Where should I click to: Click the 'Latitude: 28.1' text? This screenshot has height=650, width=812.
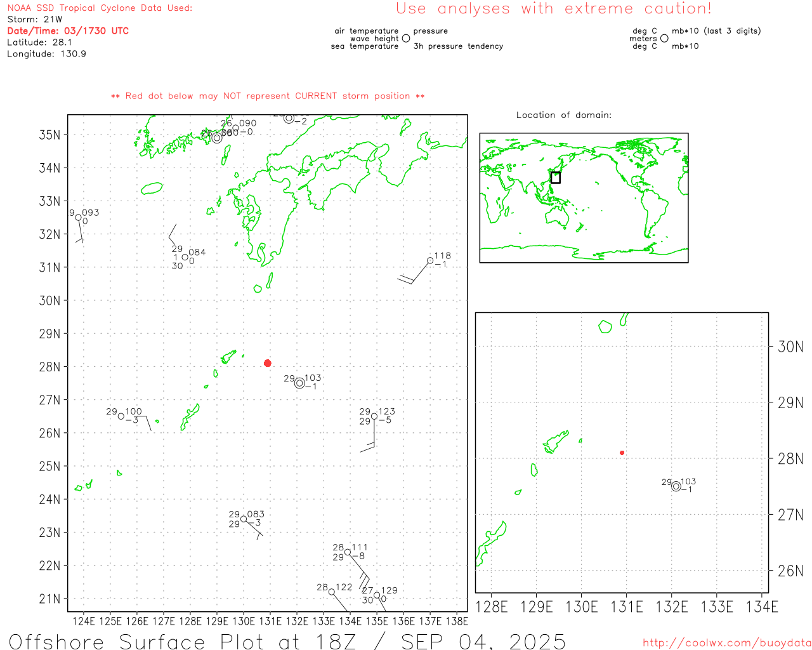[x=39, y=43]
